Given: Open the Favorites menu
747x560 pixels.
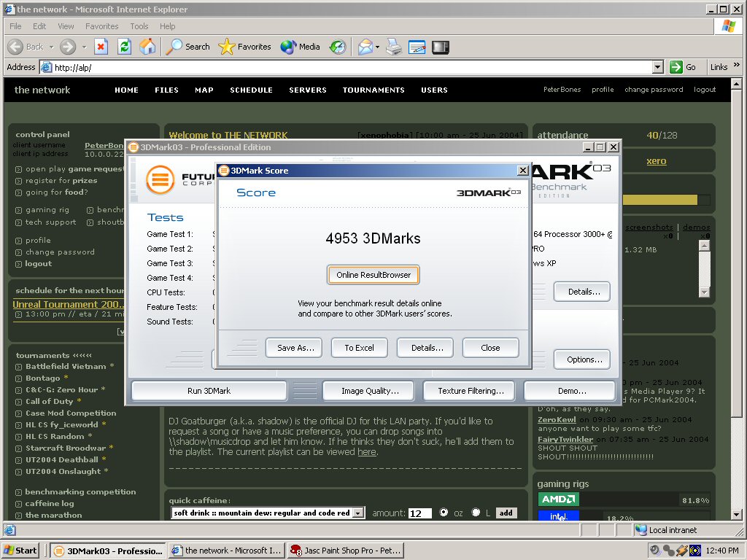Looking at the screenshot, I should (x=101, y=26).
